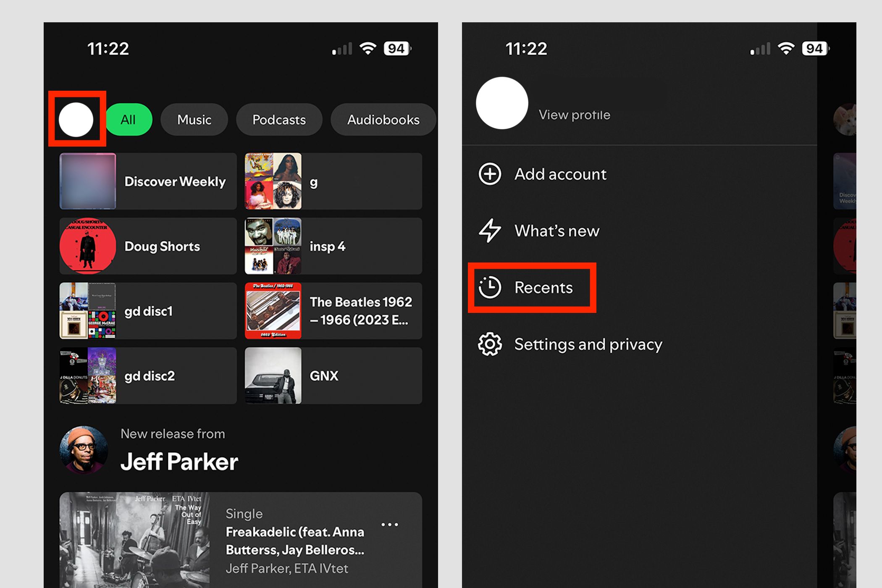Enable the Podcasts filter chip

pyautogui.click(x=279, y=119)
